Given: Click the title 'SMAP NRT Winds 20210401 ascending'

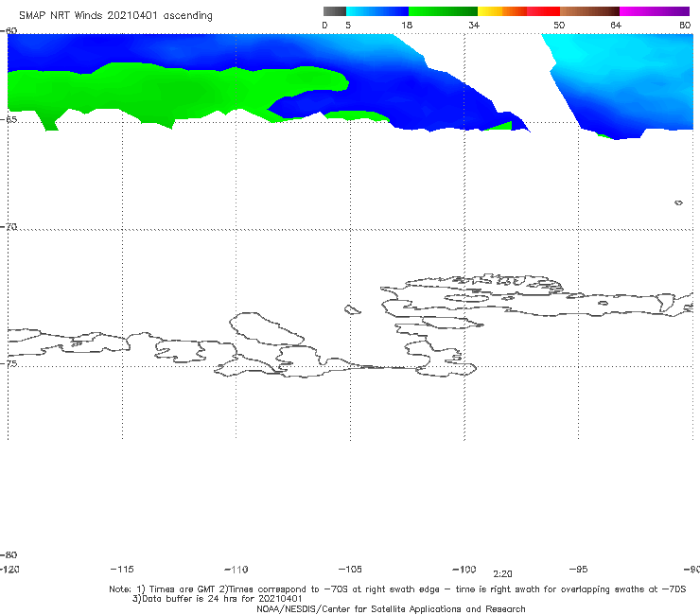Looking at the screenshot, I should 115,15.
